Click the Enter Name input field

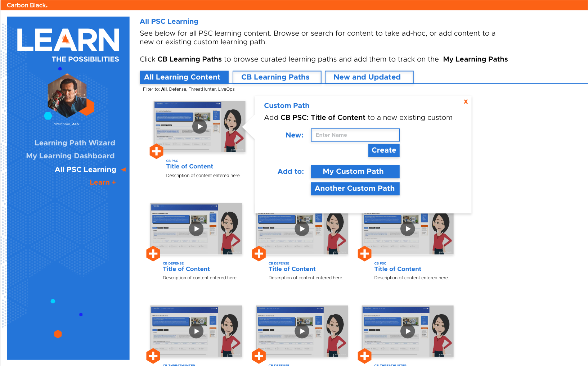click(355, 135)
